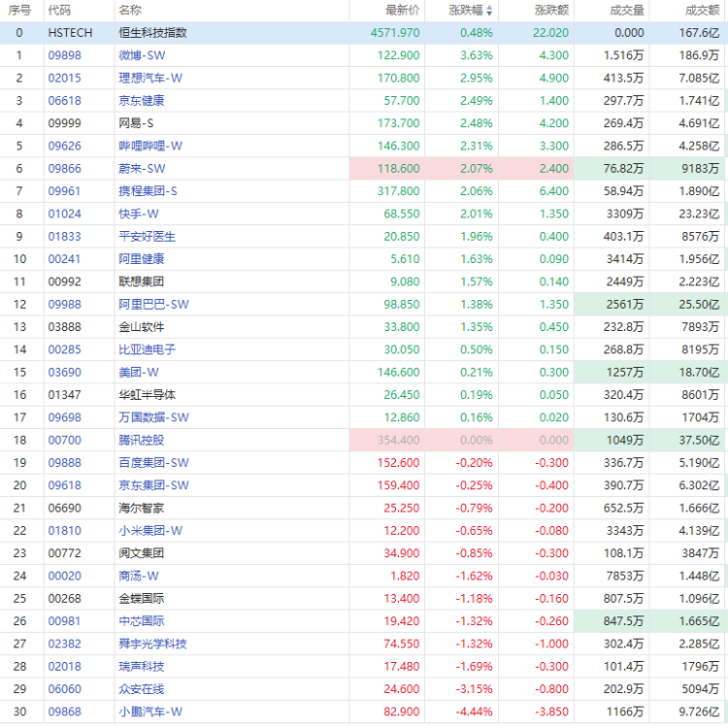Click 蔚来-SW price 118.600
Image resolution: width=728 pixels, height=728 pixels.
[398, 169]
